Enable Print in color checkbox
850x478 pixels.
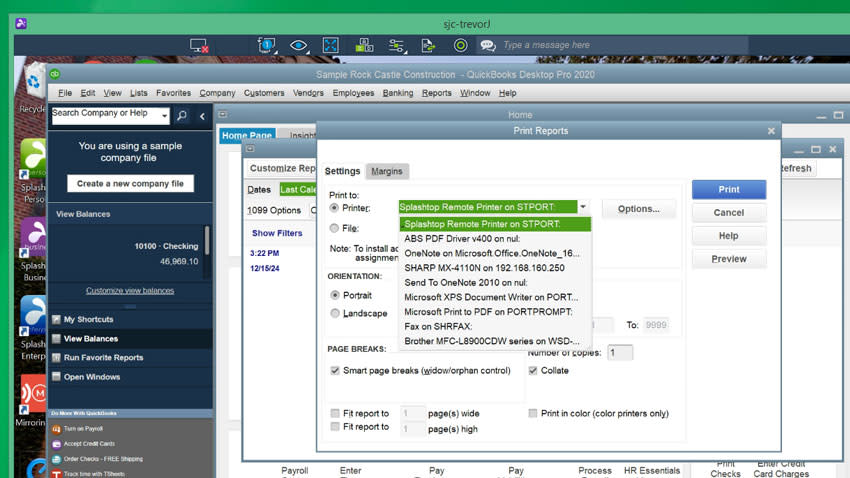(533, 413)
